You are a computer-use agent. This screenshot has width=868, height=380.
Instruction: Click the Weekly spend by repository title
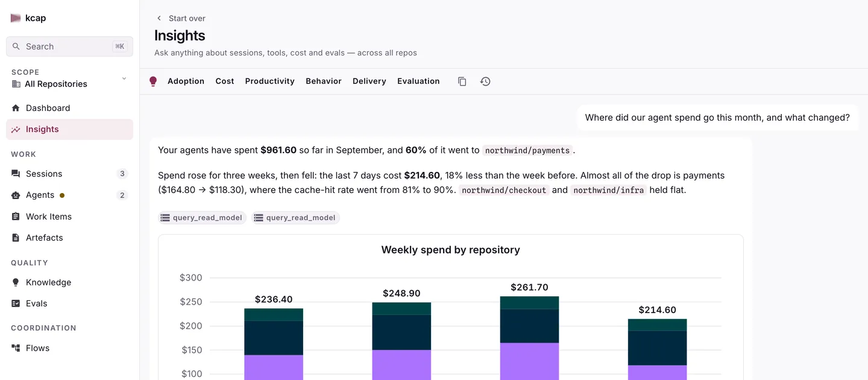(x=451, y=250)
